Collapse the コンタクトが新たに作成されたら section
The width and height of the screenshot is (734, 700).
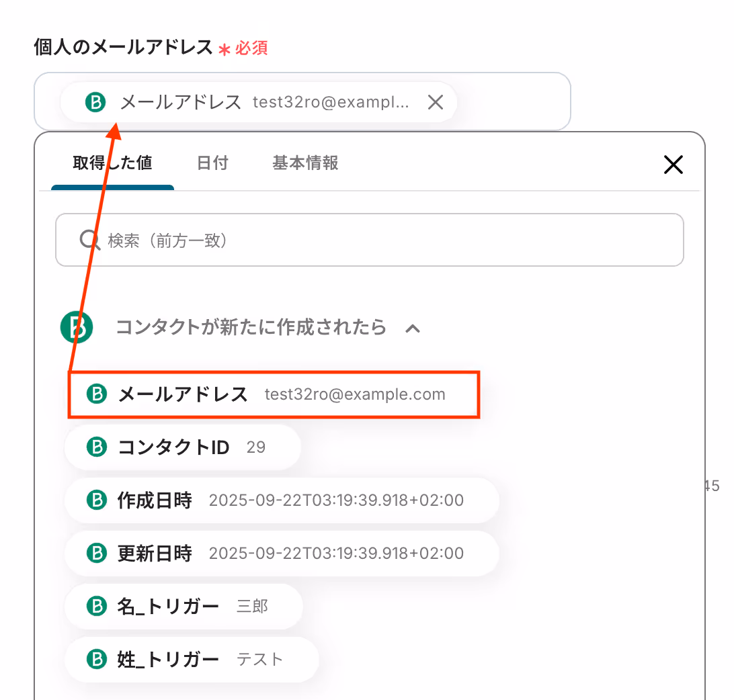point(413,329)
